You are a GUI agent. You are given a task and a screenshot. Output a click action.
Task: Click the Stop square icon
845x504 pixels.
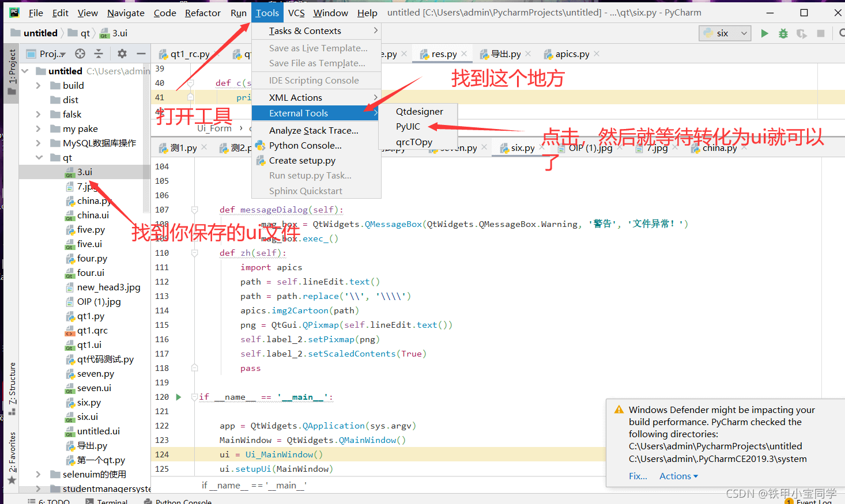[821, 33]
